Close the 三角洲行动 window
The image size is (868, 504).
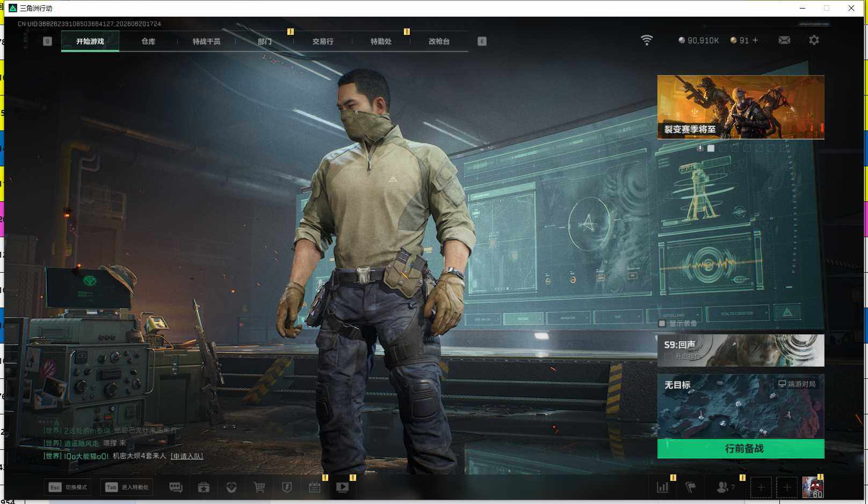coord(851,8)
